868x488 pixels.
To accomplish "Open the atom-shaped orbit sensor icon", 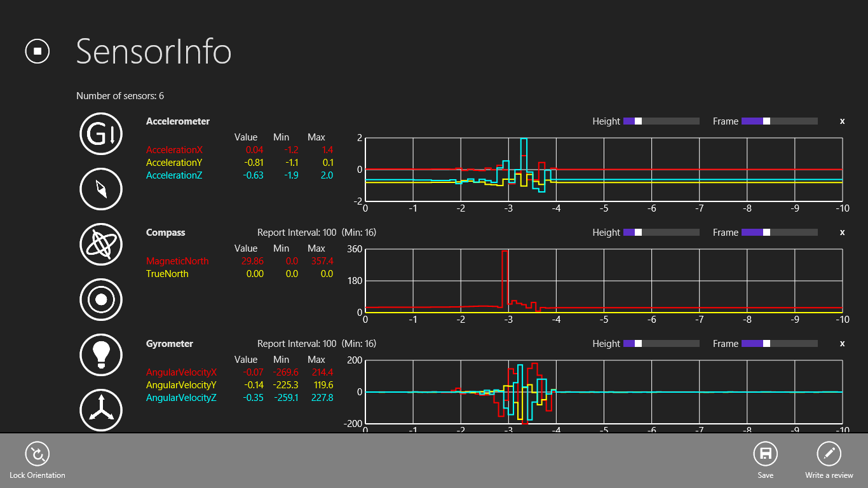I will click(x=101, y=244).
